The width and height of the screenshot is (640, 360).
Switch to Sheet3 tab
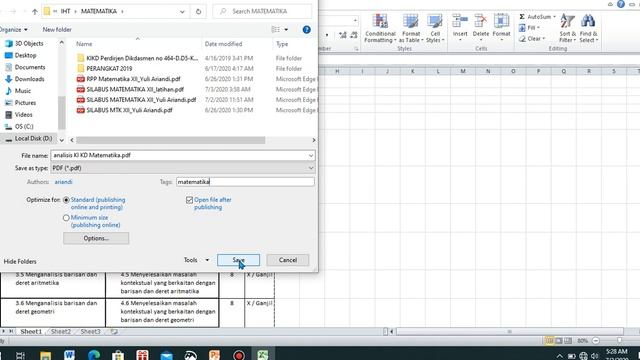pyautogui.click(x=90, y=332)
